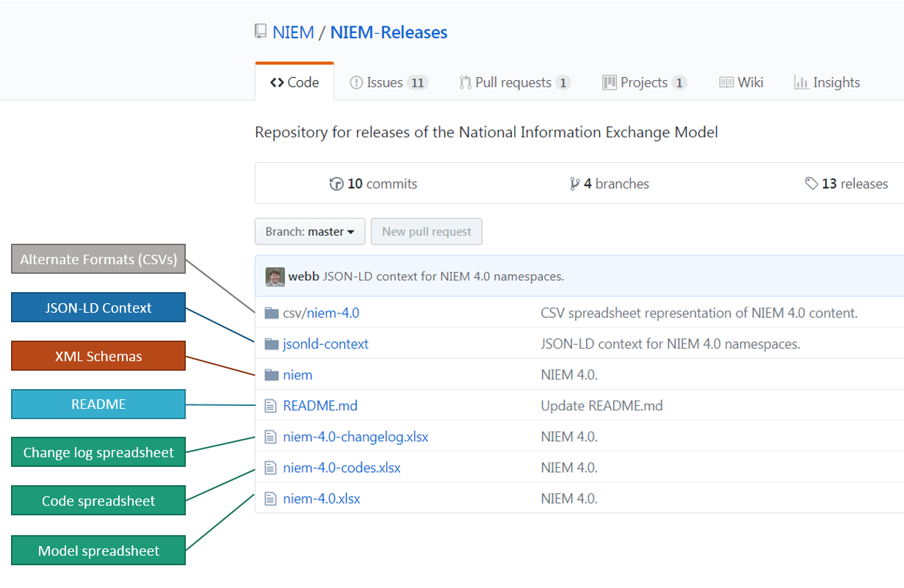Switch to the Issues tab
This screenshot has height=588, width=904.
click(388, 82)
